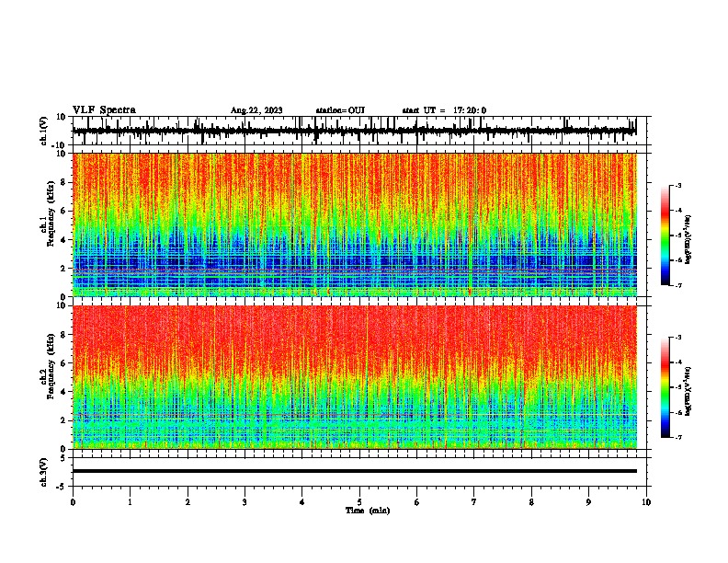
Task: Select the "start UT = 17:20:0" text
Action: [x=444, y=110]
